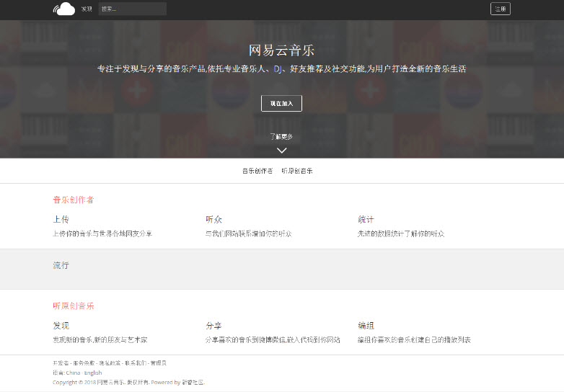Click the 听众 feature title
Screen dimensions: 564x392
pyautogui.click(x=213, y=219)
